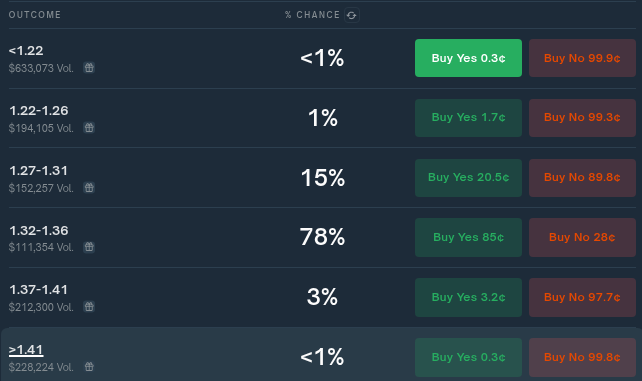Open the >1.41 outcome link

tap(26, 350)
